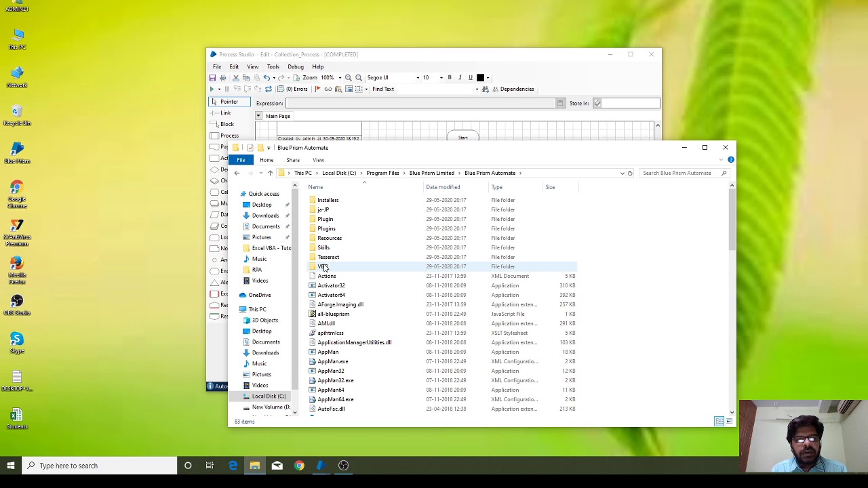The image size is (868, 488).
Task: Sort files by Size column
Action: (x=550, y=187)
